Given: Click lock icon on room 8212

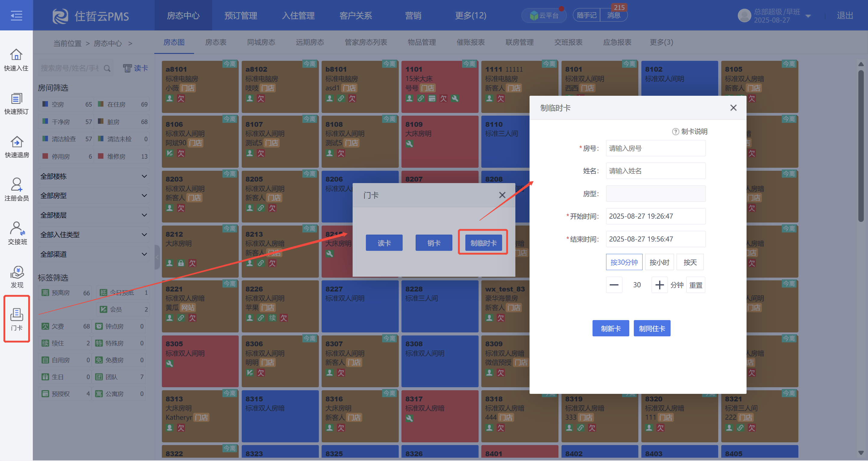Looking at the screenshot, I should click(x=181, y=263).
